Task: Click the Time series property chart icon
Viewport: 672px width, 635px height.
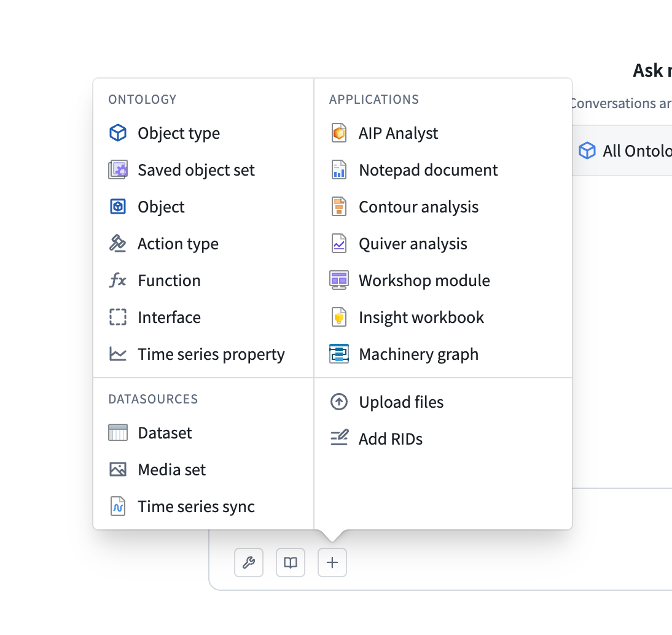Action: 118,354
